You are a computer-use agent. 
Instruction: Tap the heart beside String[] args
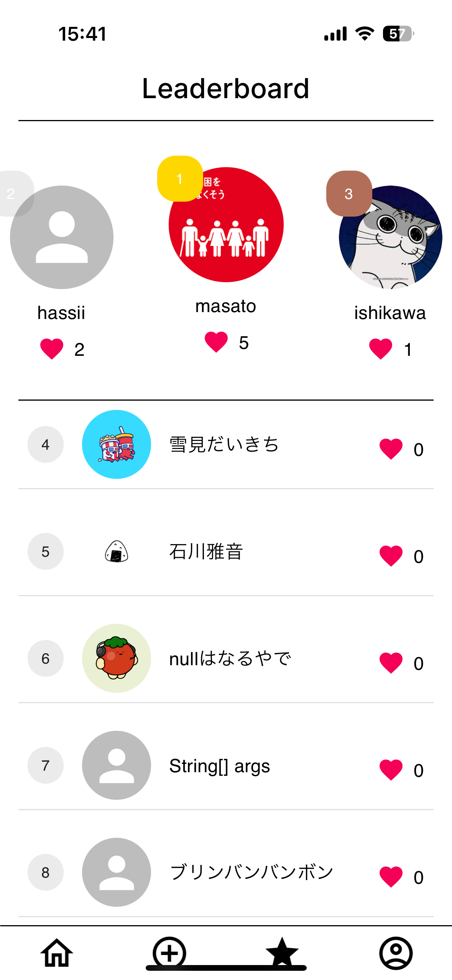pos(391,770)
